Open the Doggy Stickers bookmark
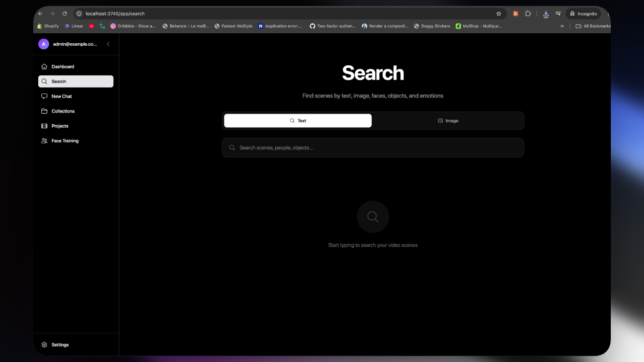Screen dimensions: 644x362 click(x=432, y=26)
